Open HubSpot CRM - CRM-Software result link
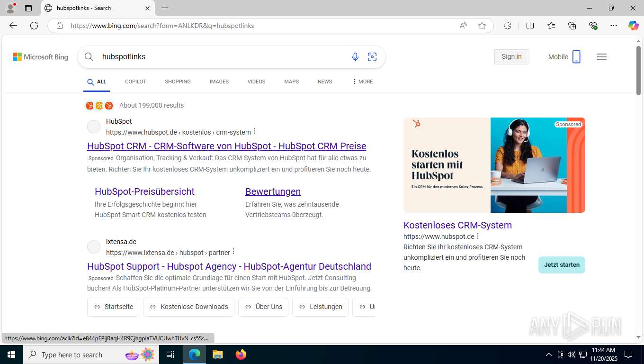This screenshot has width=644, height=364. click(x=226, y=146)
